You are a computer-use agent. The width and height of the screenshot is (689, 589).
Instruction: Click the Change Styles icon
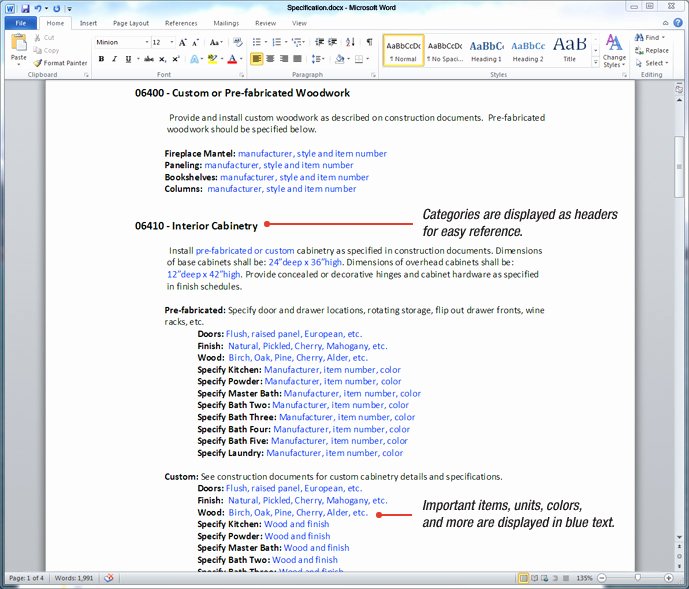tap(614, 43)
